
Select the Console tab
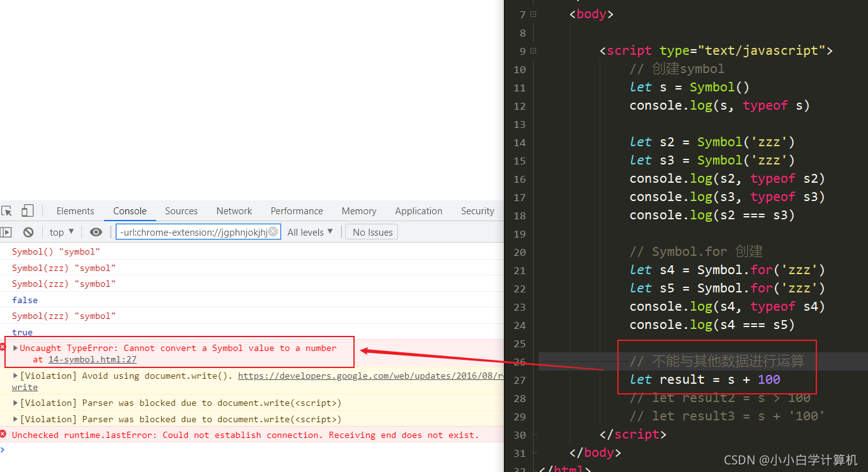click(x=130, y=211)
